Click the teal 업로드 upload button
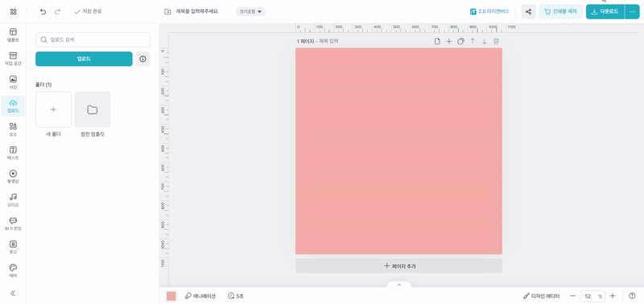The width and height of the screenshot is (644, 304). 84,59
